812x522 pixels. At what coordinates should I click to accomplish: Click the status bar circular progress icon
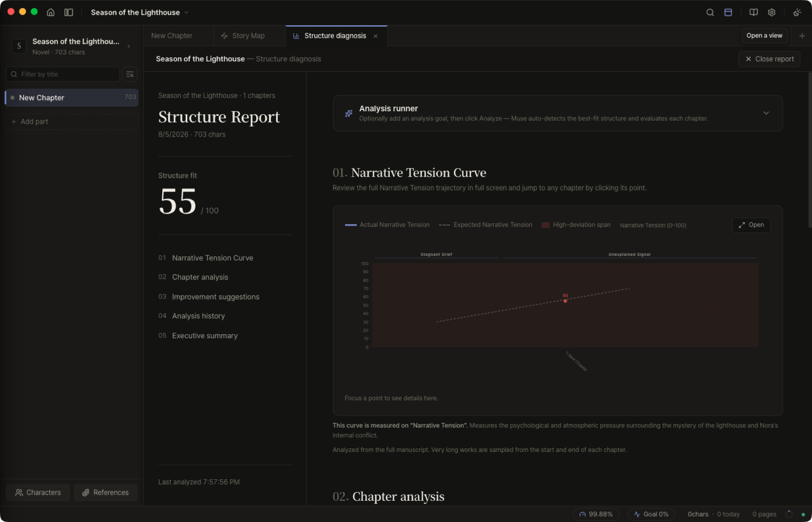point(789,514)
